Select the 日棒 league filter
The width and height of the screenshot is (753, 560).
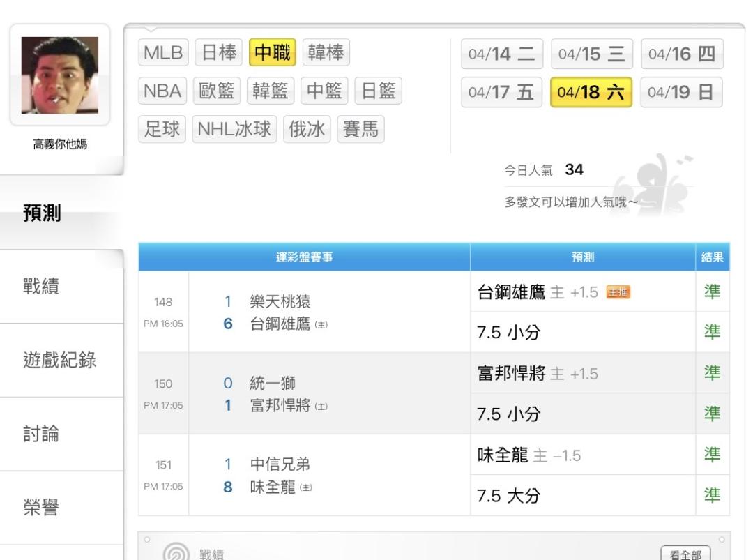pos(219,53)
